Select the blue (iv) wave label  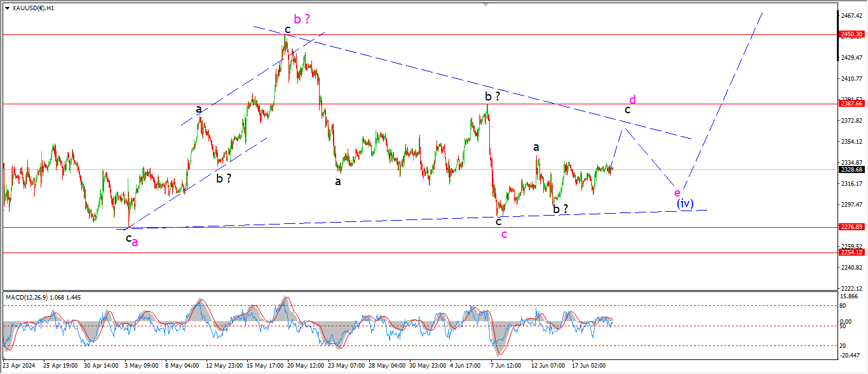684,204
